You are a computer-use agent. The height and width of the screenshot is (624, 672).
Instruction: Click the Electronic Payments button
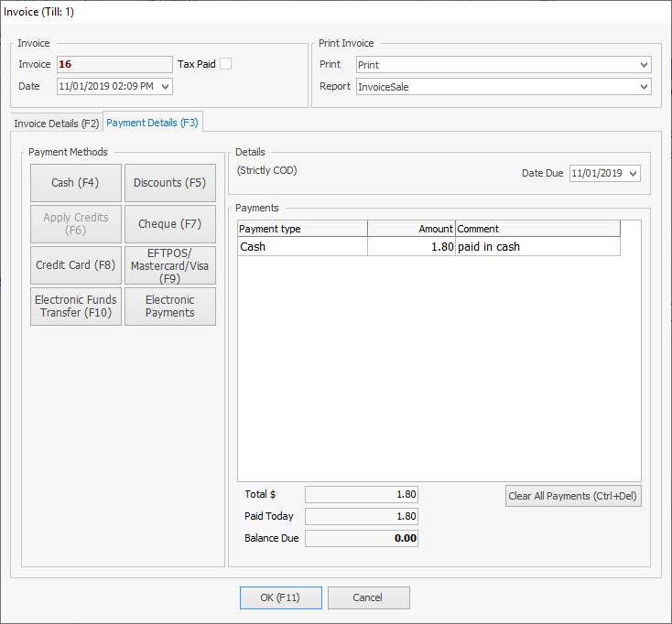pos(170,307)
